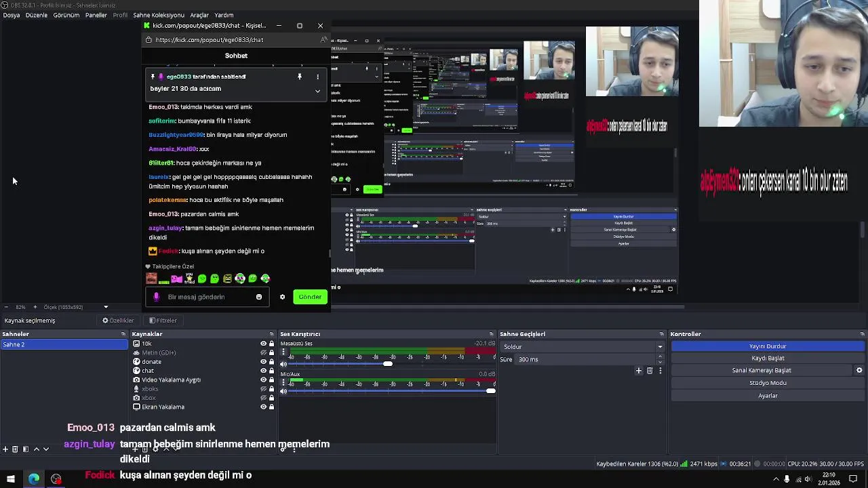Open the Sahne Koleksiyonu menu
Viewport: 868px width, 488px height.
159,15
